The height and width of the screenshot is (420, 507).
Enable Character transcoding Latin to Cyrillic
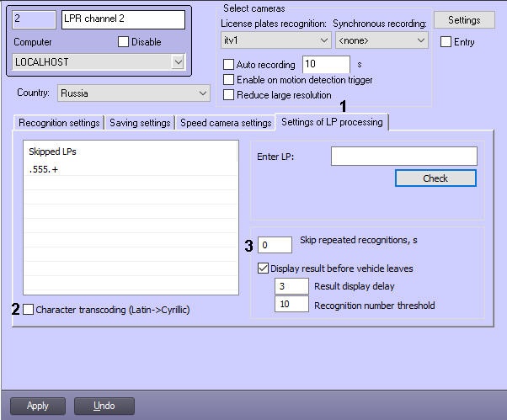coord(29,310)
